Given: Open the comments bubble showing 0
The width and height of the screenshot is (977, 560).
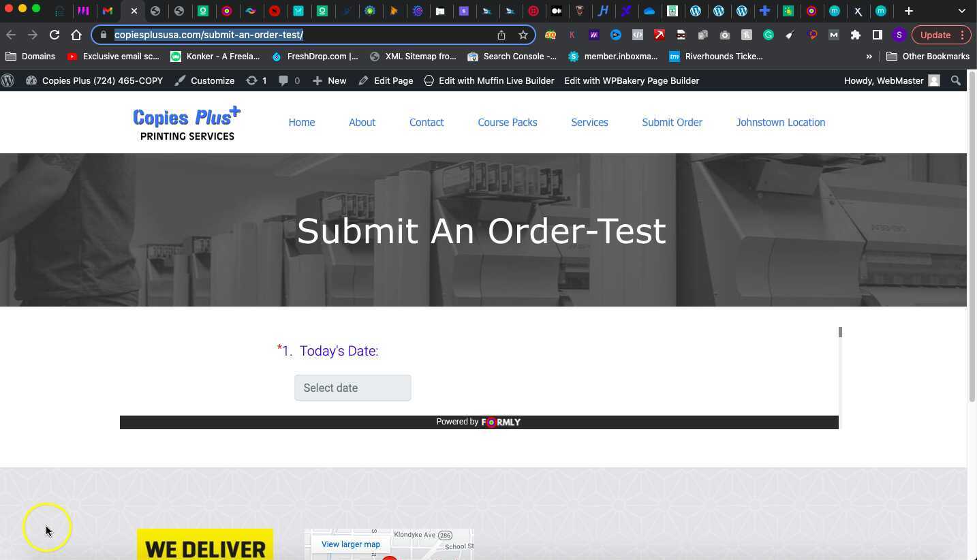Looking at the screenshot, I should [290, 80].
